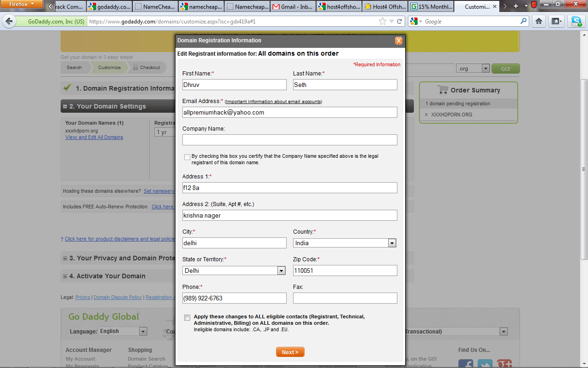Click the shopping cart icon in Order Summary
This screenshot has height=368, width=588.
tap(442, 90)
